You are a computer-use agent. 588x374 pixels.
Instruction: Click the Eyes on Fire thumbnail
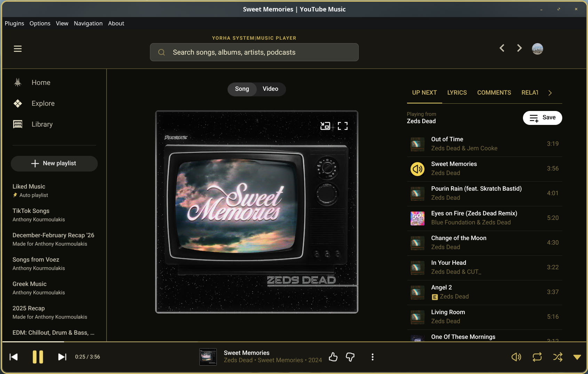[x=418, y=218]
